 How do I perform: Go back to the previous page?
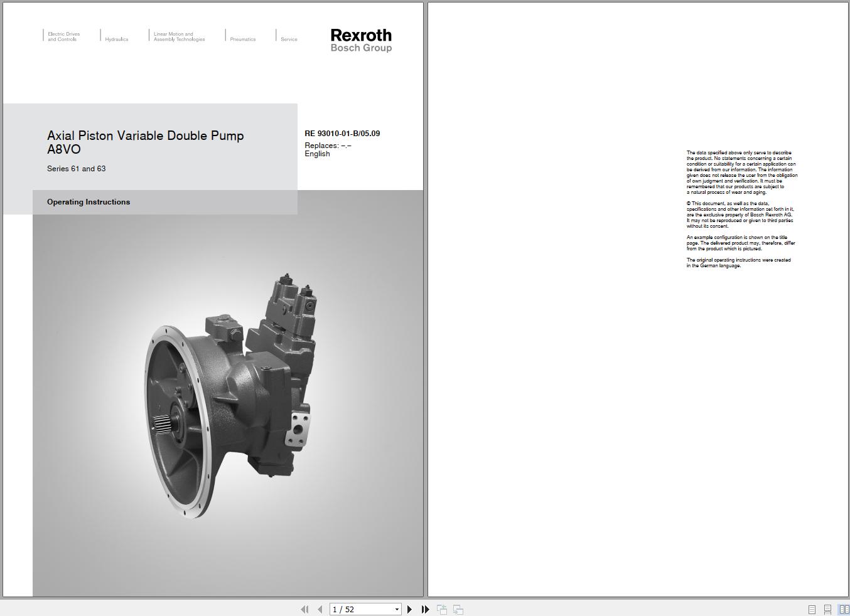point(319,609)
